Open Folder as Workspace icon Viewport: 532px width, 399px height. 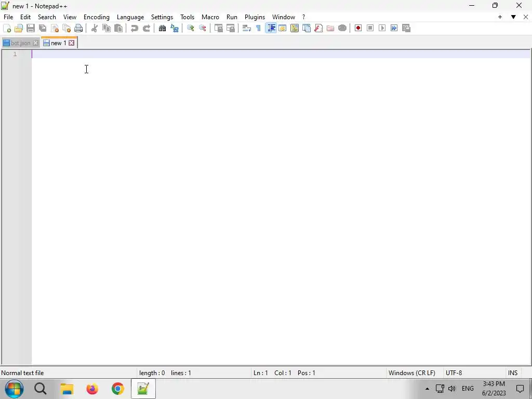[x=330, y=28]
